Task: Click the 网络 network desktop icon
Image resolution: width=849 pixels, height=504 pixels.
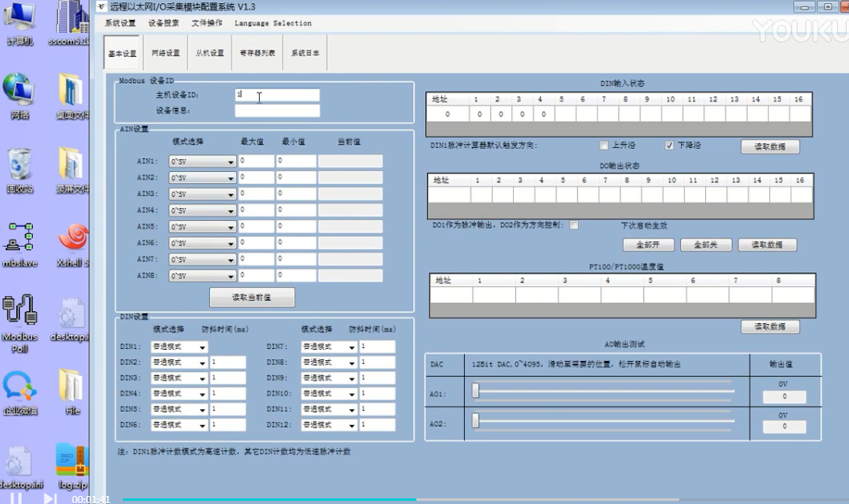Action: [x=19, y=92]
